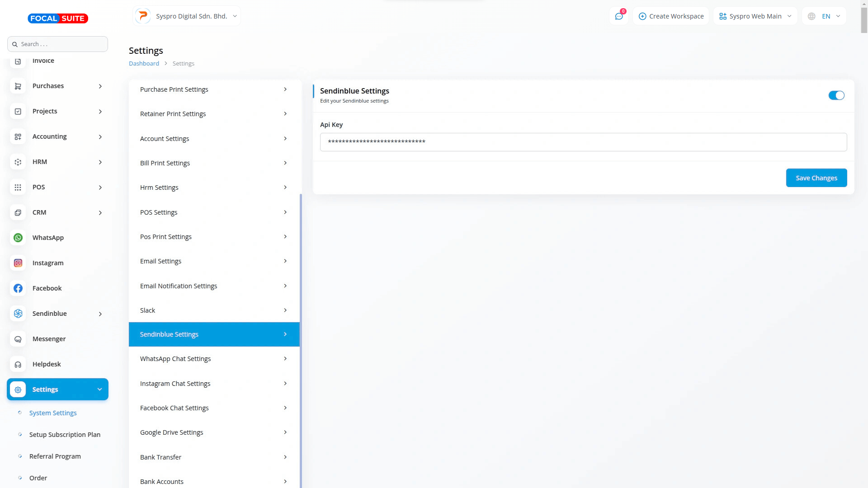The height and width of the screenshot is (488, 868).
Task: Click the Focal Suite logo
Action: pyautogui.click(x=58, y=19)
